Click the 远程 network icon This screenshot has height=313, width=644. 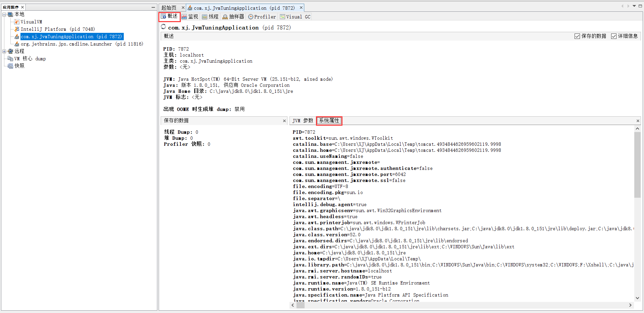[10, 51]
